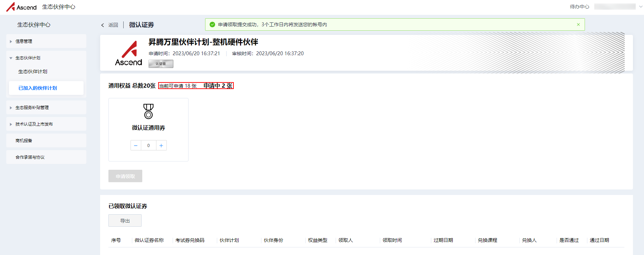Open the 生态伙伴计划 sub-item in sidebar

point(33,71)
